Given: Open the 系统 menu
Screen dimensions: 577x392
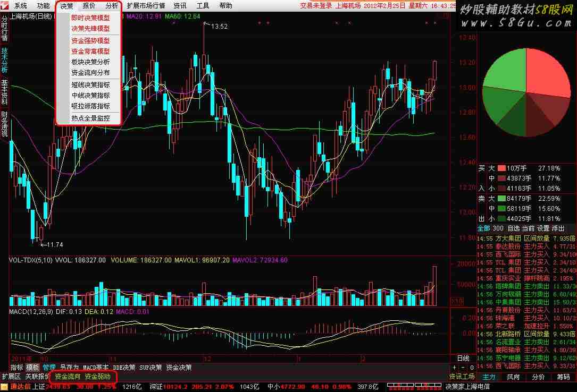Looking at the screenshot, I should [x=21, y=5].
